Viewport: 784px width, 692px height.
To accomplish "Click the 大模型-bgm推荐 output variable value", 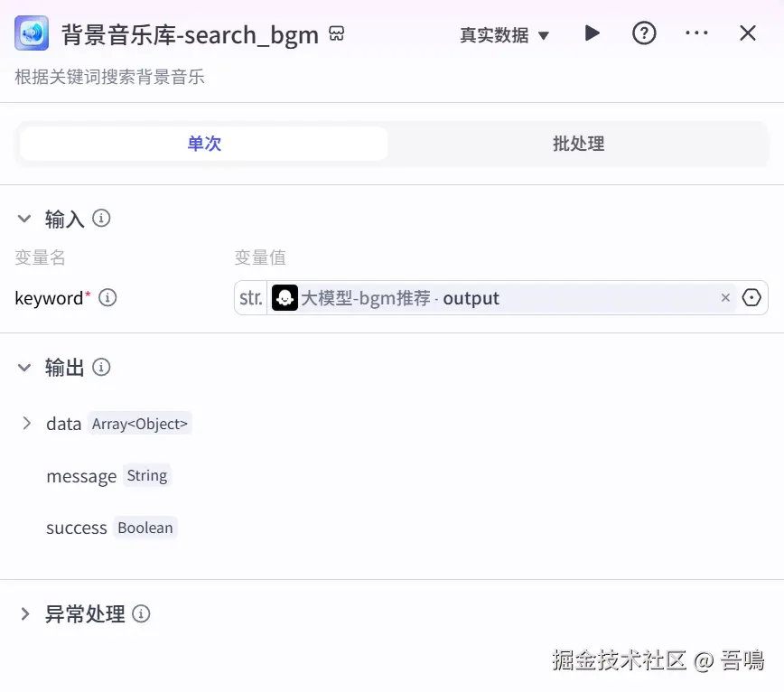I will pos(502,298).
